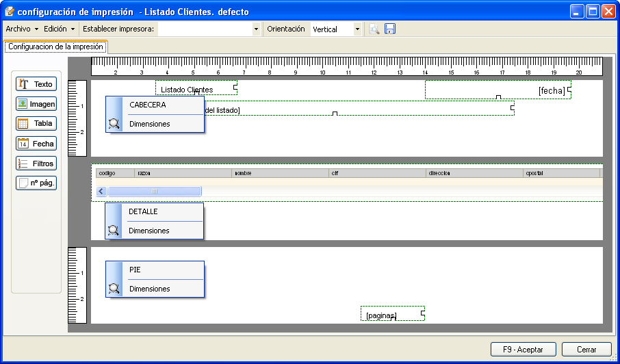This screenshot has height=364, width=620.
Task: Open the Edición menu
Action: pos(59,29)
